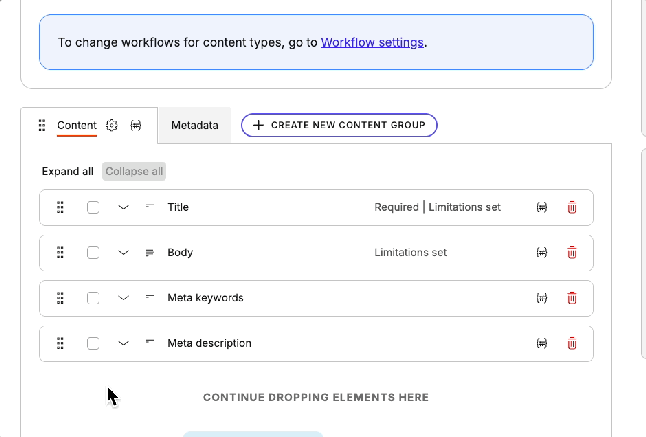Click the Meta keywords type icon

[x=150, y=296]
